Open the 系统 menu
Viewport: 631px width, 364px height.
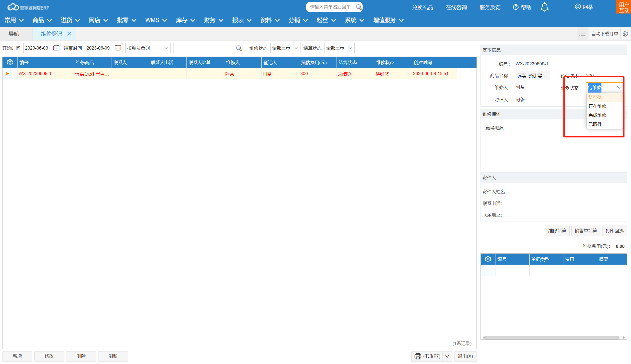coord(354,20)
